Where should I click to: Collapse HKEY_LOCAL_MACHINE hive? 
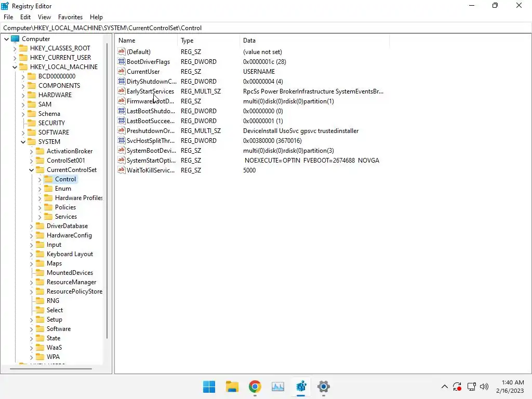pyautogui.click(x=15, y=67)
